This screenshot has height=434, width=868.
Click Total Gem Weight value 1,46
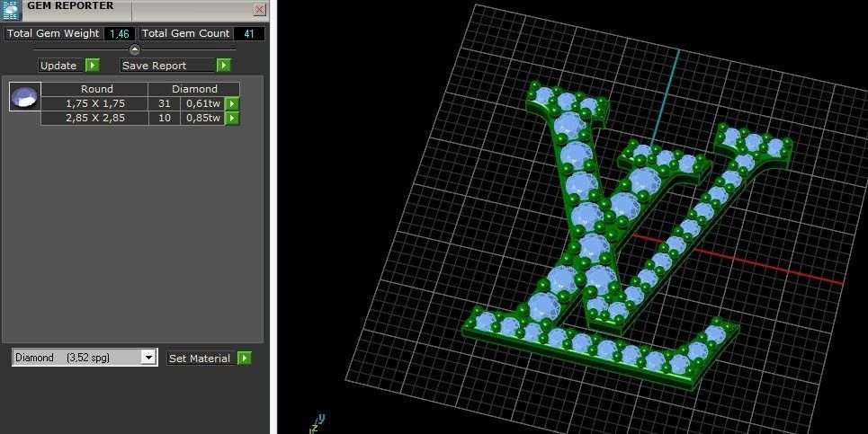(x=120, y=34)
